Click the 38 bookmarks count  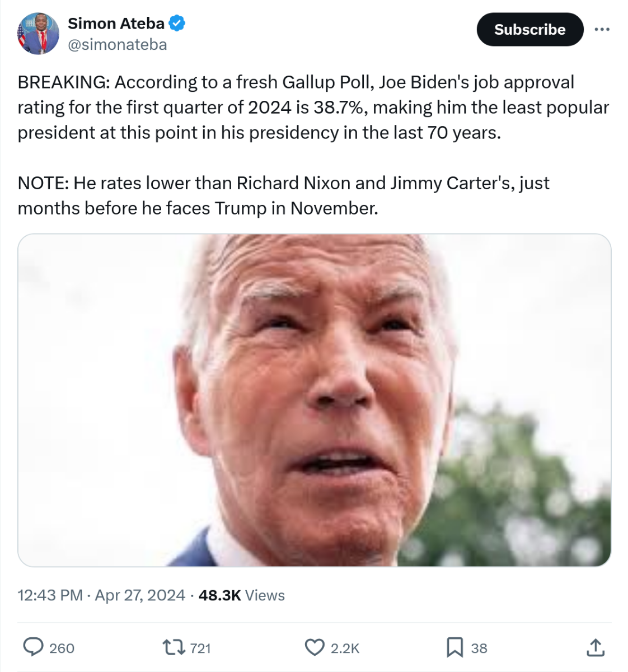[x=479, y=648]
